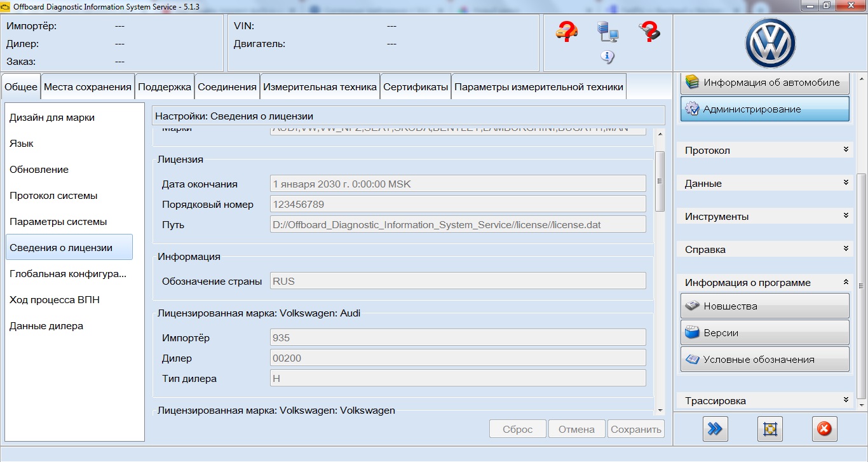Click the Сброс button
This screenshot has width=868, height=462.
point(517,429)
